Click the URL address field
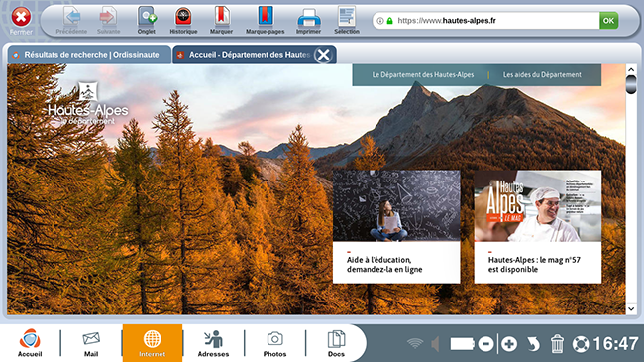644x362 pixels. (x=496, y=20)
